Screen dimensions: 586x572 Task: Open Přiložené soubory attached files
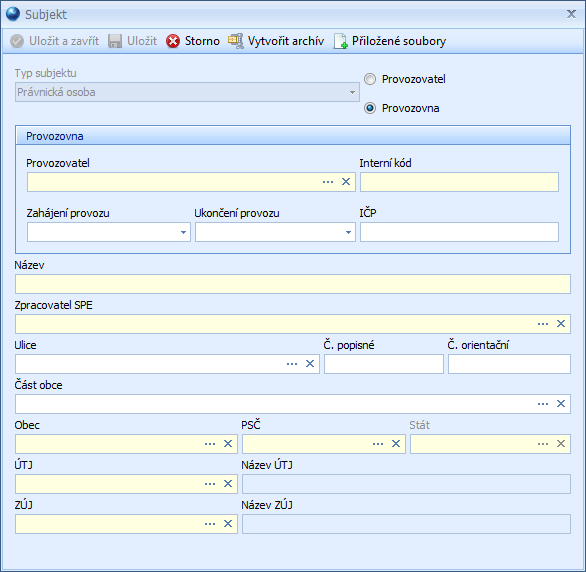tap(390, 41)
